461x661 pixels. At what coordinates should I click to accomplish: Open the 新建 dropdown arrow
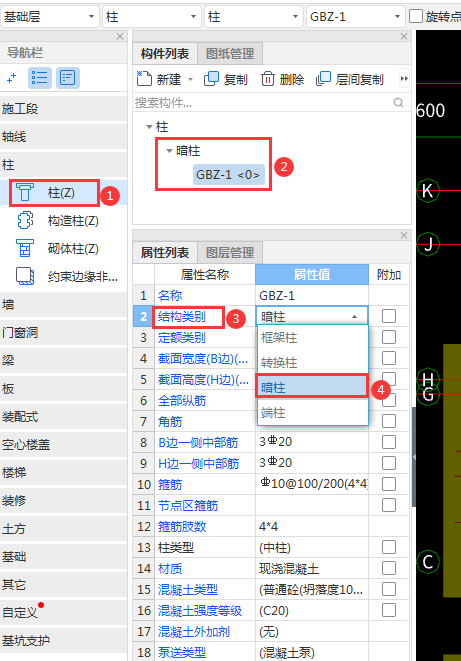coord(190,79)
